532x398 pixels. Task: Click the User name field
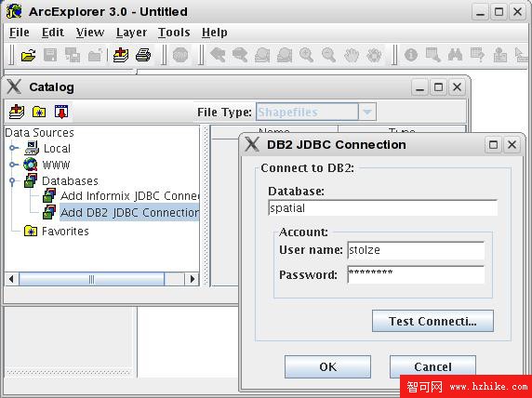(x=416, y=250)
